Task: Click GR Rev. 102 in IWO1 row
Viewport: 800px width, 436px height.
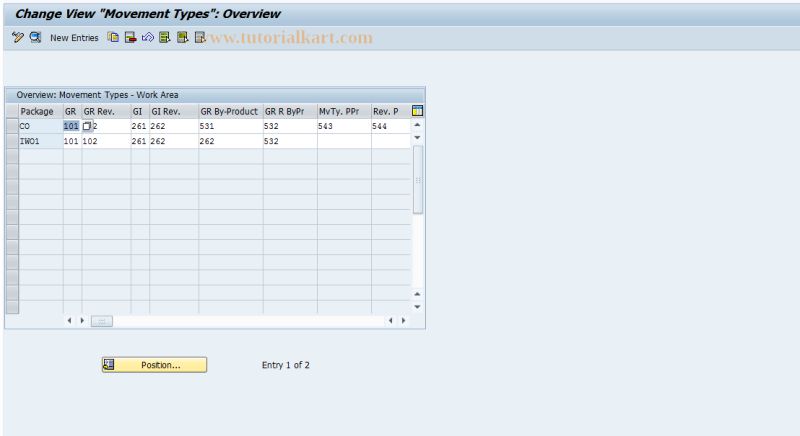Action: pyautogui.click(x=106, y=141)
